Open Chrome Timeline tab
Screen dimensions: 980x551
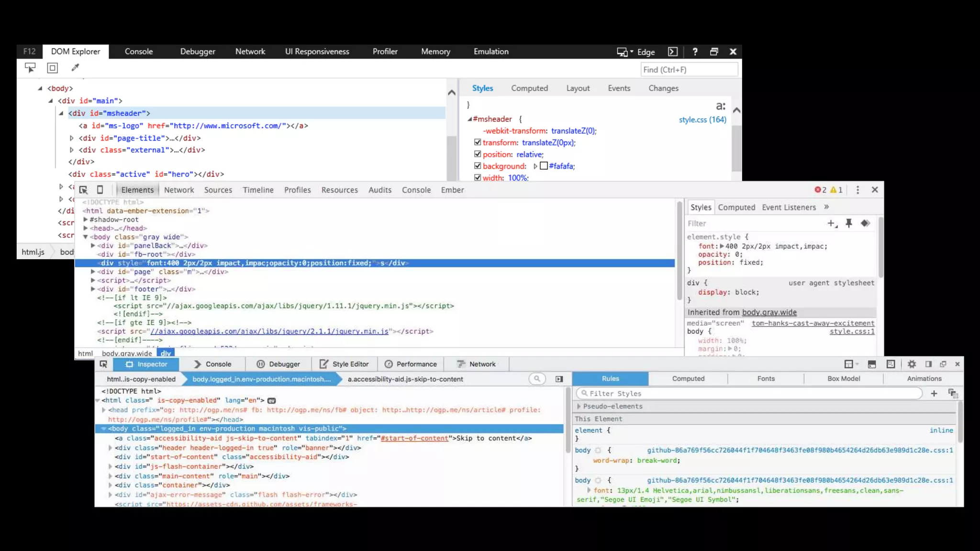(x=258, y=190)
